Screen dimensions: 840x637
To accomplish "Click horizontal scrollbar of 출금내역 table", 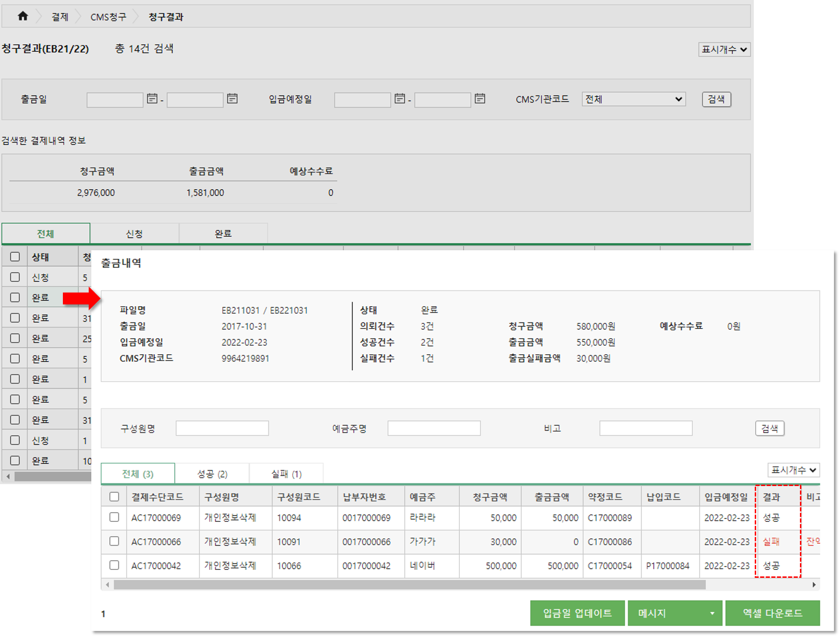I will pos(410,584).
